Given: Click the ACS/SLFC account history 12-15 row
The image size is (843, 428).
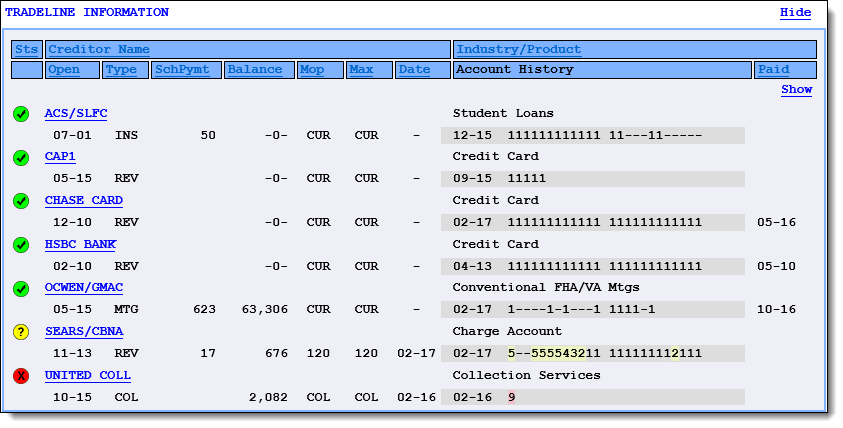Looking at the screenshot, I should [x=592, y=135].
